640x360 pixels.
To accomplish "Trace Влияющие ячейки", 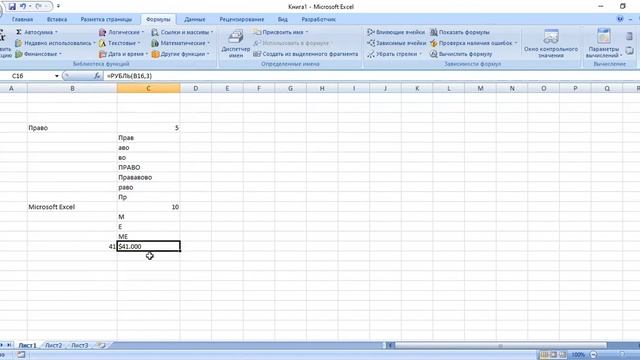I will [396, 32].
